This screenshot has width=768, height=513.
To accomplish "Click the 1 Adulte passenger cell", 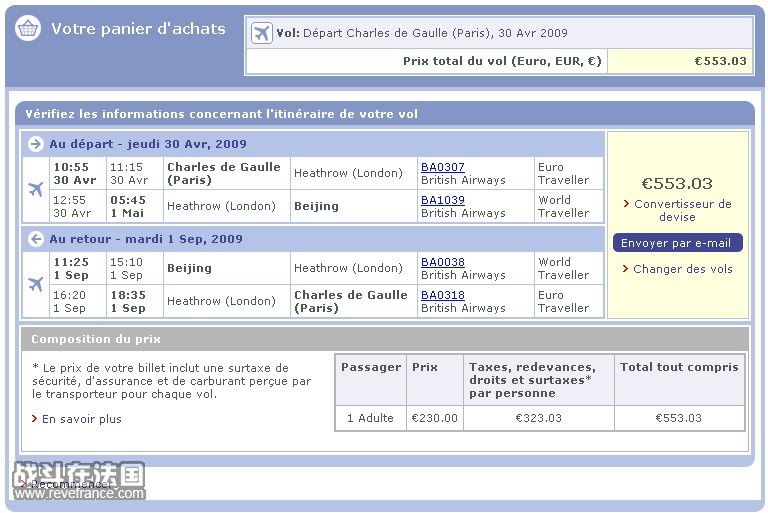I will click(370, 418).
